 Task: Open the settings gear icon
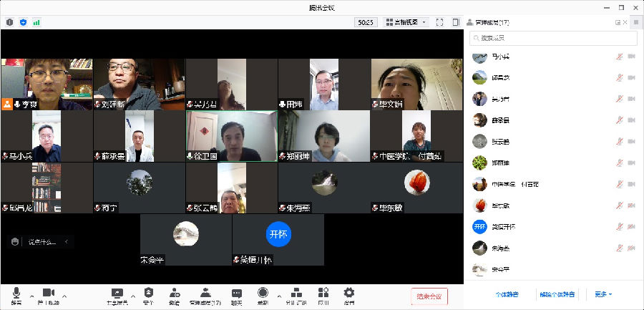(x=349, y=293)
